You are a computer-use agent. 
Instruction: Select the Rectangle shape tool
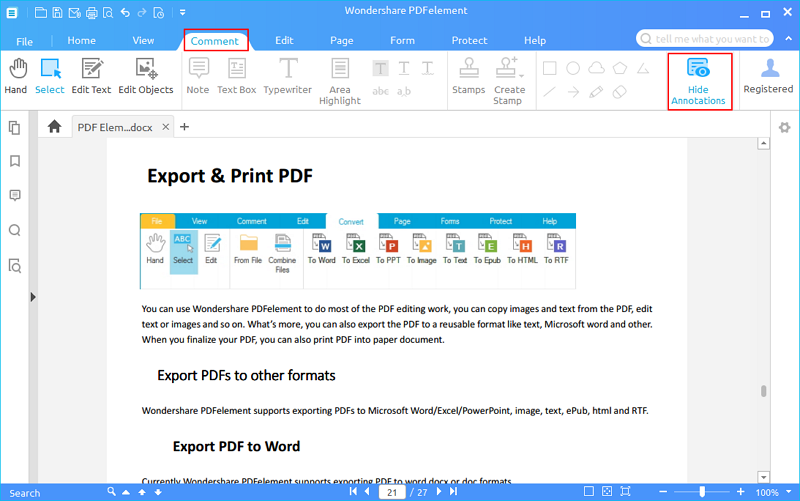(549, 68)
